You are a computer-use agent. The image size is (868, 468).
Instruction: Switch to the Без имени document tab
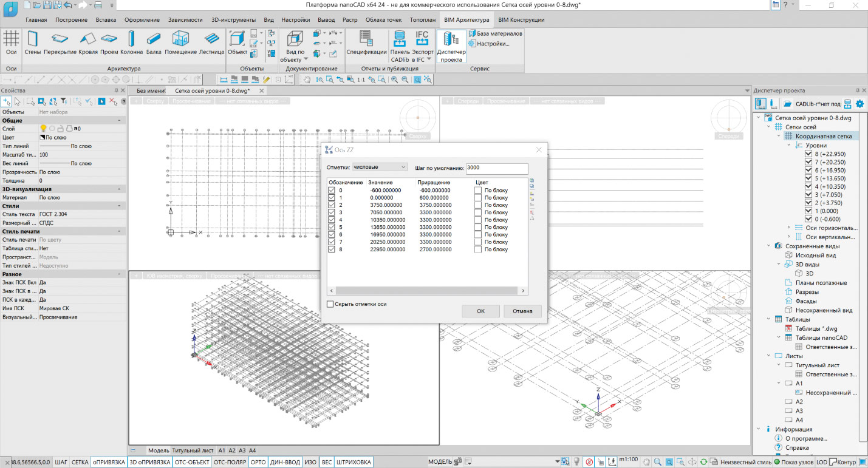coord(151,90)
